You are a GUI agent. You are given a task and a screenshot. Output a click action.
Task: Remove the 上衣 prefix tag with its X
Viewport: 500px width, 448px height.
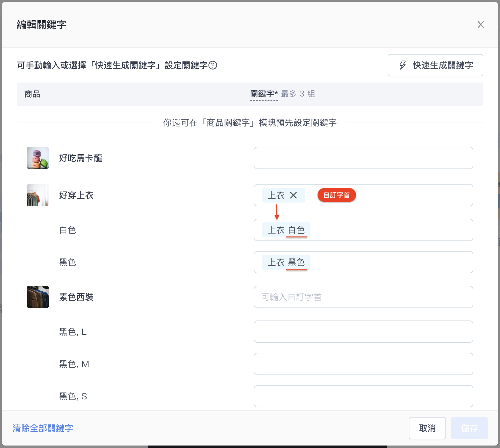pyautogui.click(x=293, y=195)
